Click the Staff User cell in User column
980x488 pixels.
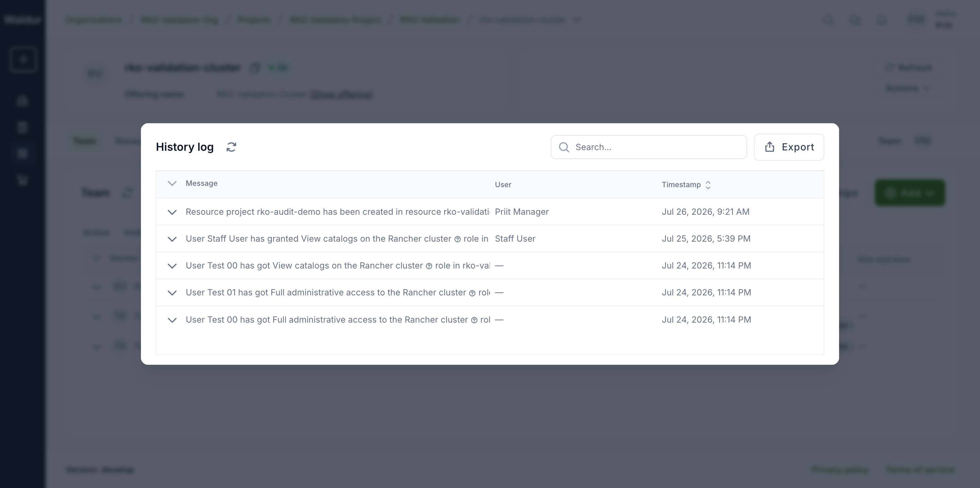tap(515, 239)
